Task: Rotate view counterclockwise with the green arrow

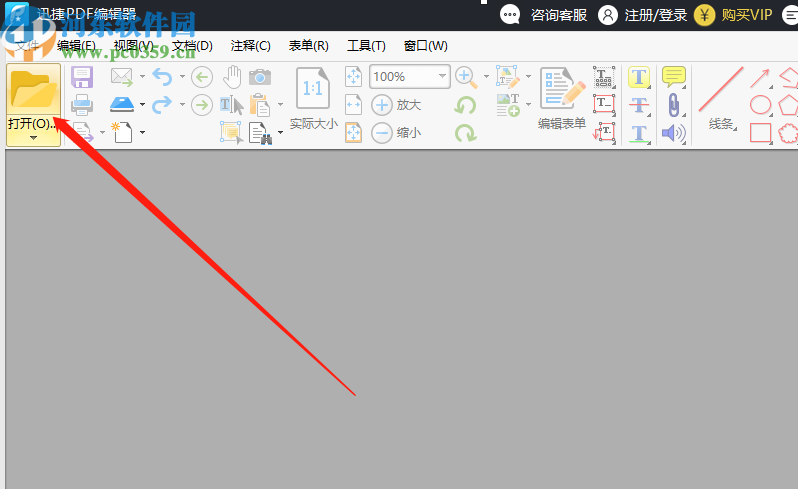Action: click(465, 105)
